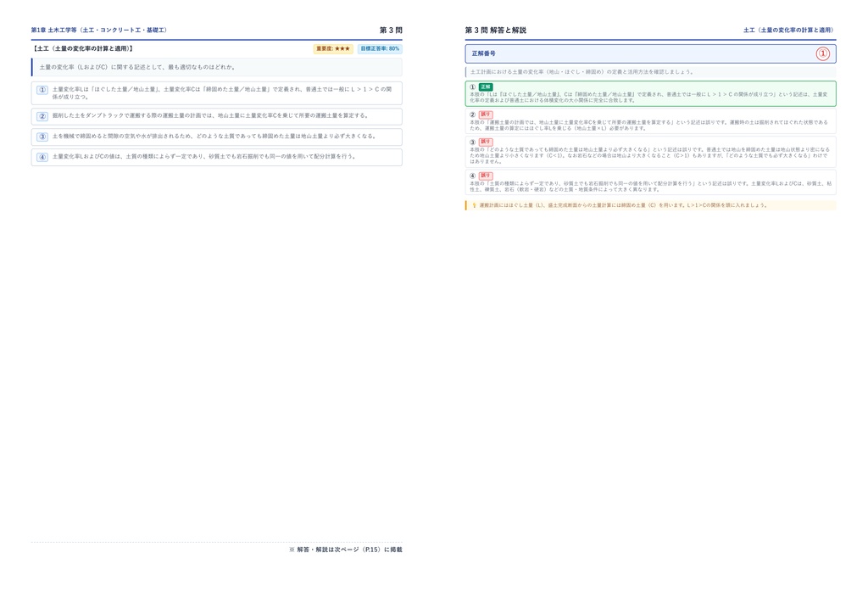Click the heading 第 3 問 解答と解説
868x614 pixels.
[495, 30]
